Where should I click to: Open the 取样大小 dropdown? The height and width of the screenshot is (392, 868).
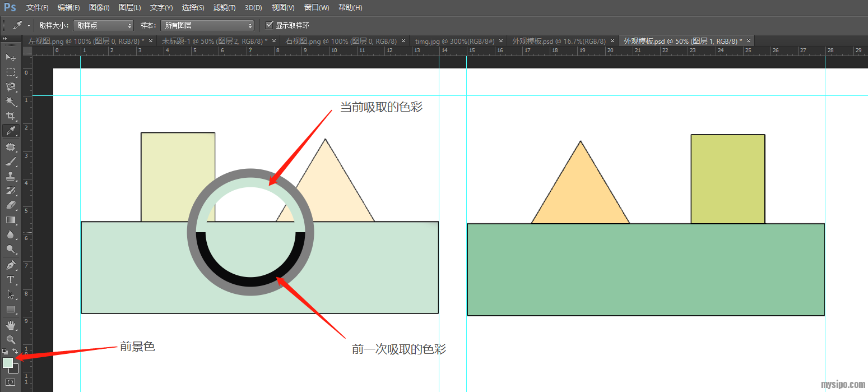(x=103, y=25)
